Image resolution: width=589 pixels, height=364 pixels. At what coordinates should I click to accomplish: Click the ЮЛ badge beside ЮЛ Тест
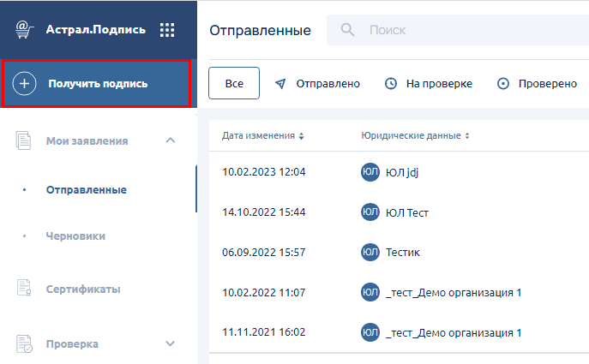(x=370, y=212)
